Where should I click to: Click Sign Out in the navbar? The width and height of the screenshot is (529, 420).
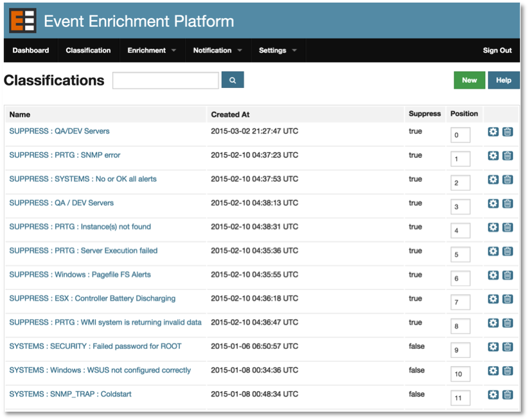(x=497, y=51)
